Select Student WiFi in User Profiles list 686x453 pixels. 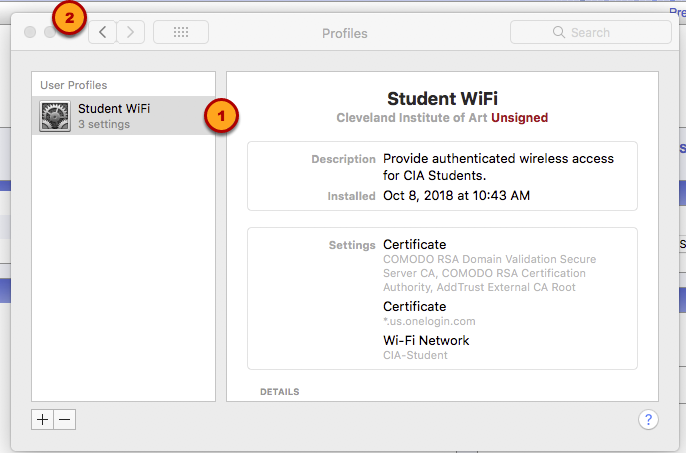(x=123, y=116)
